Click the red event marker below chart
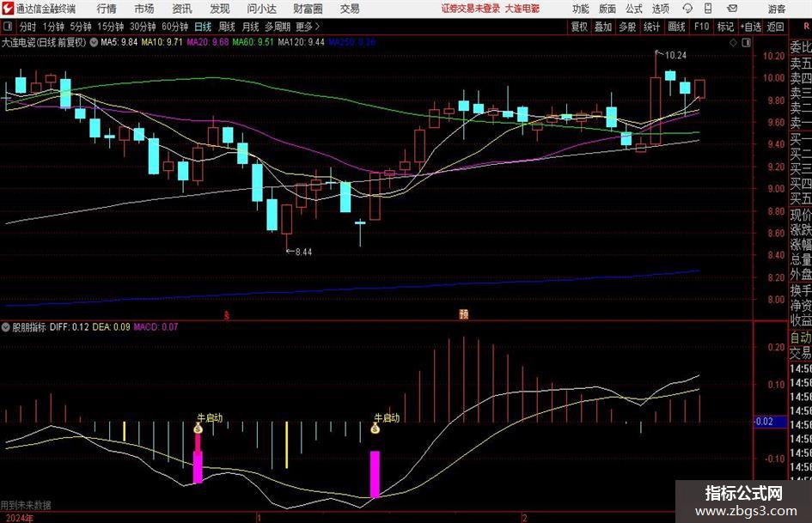The height and width of the screenshot is (523, 812). point(226,315)
